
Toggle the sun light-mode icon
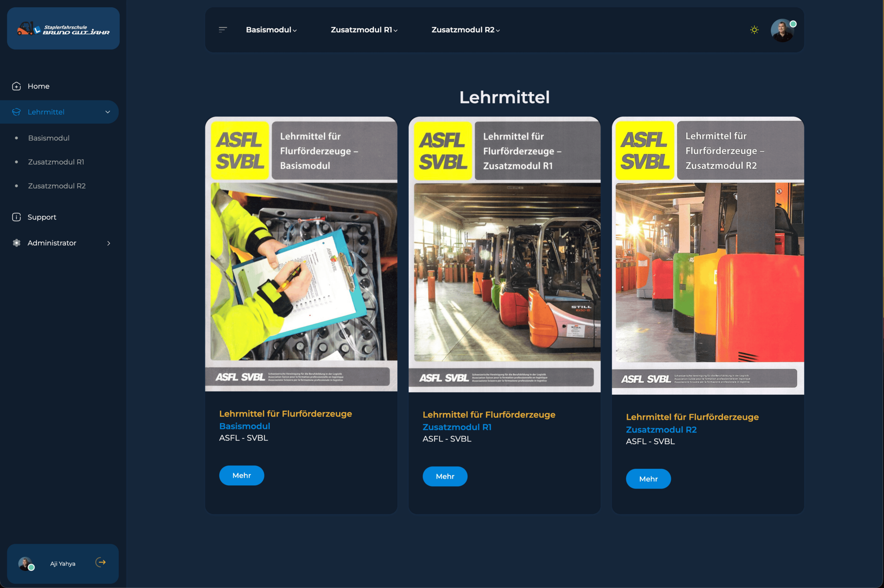click(x=754, y=30)
